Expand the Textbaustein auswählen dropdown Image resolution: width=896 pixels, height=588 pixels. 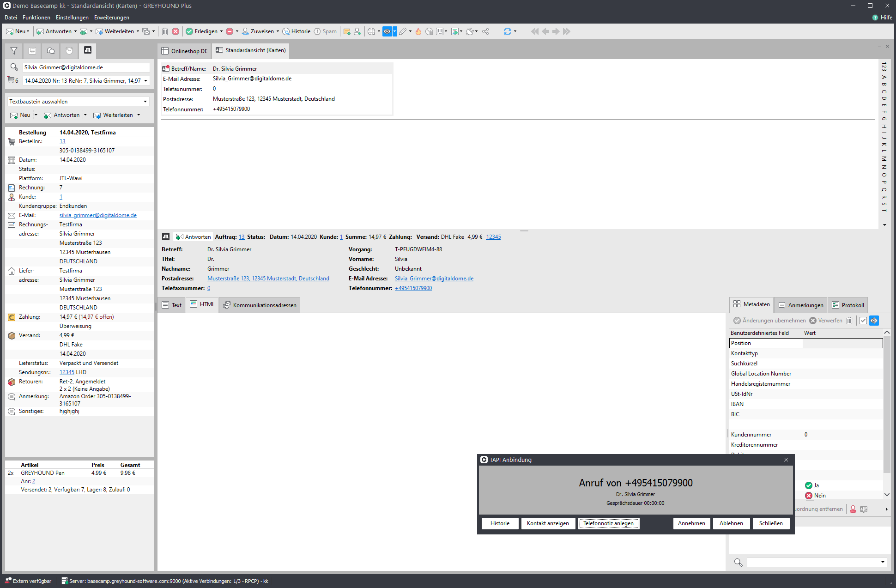tap(145, 102)
